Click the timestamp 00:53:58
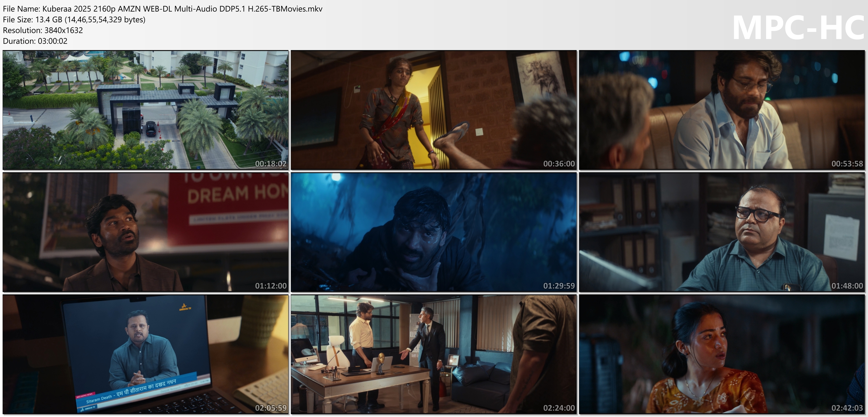The image size is (868, 417). [847, 164]
